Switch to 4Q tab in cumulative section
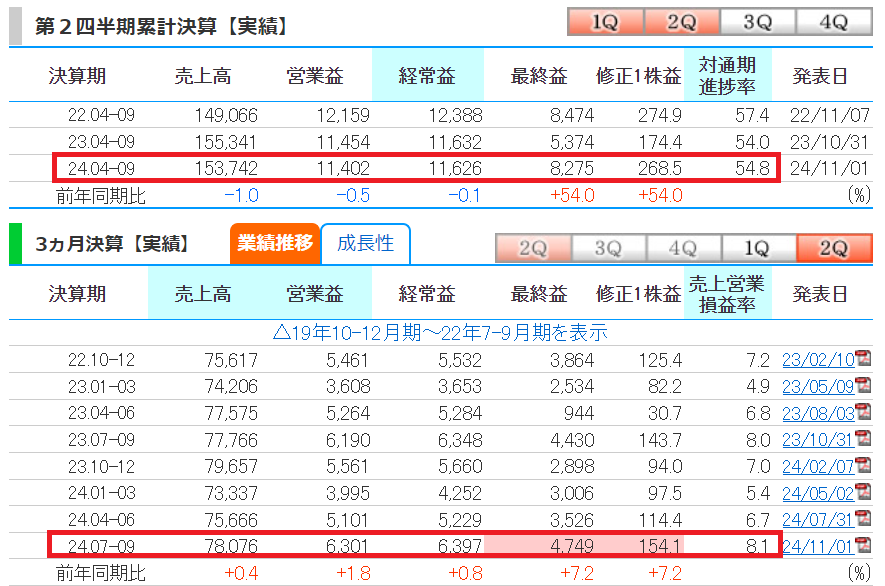The width and height of the screenshot is (885, 586). coord(834,22)
